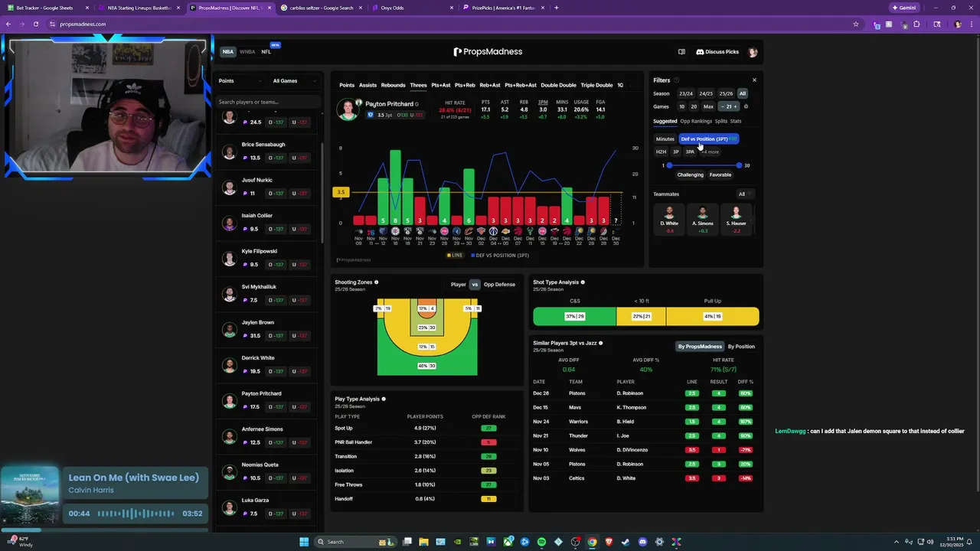Click left handle of the rank range slider
The height and width of the screenshot is (551, 980).
[x=669, y=165]
